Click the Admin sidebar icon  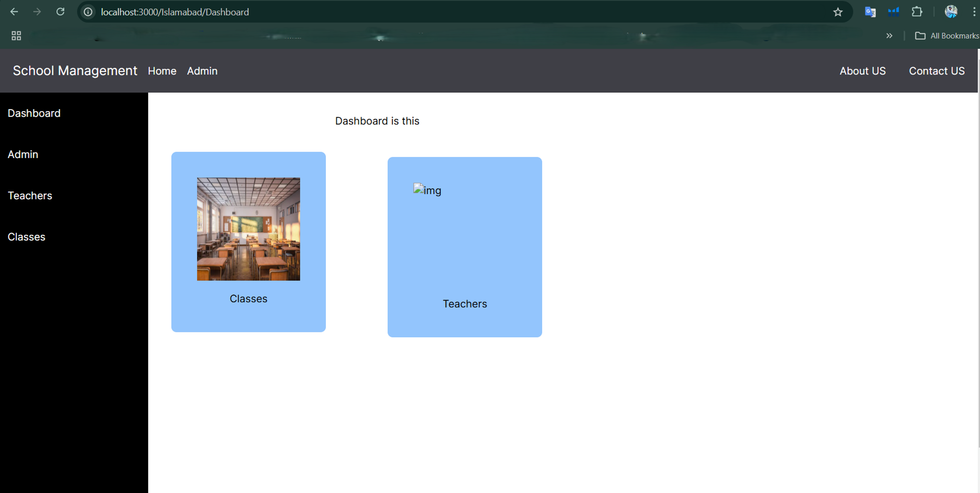pos(23,154)
